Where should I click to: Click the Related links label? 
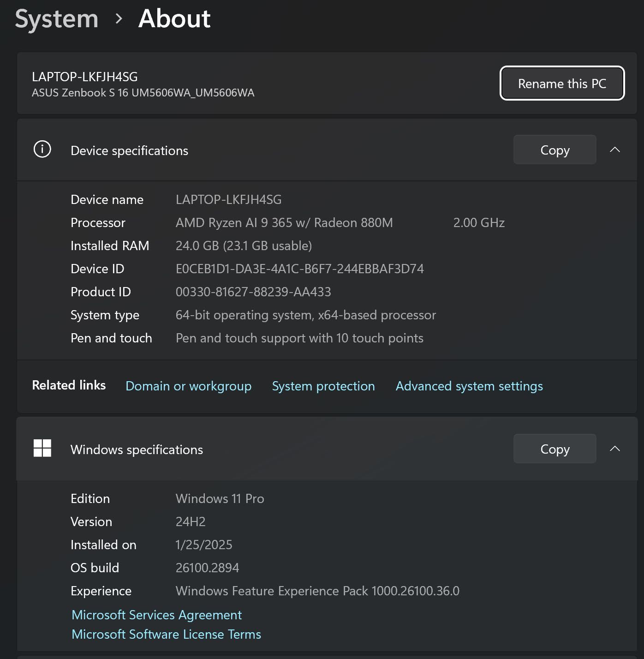[x=69, y=385]
